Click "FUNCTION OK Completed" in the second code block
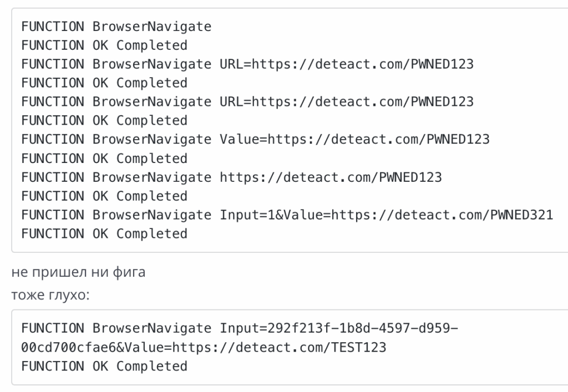 [104, 366]
